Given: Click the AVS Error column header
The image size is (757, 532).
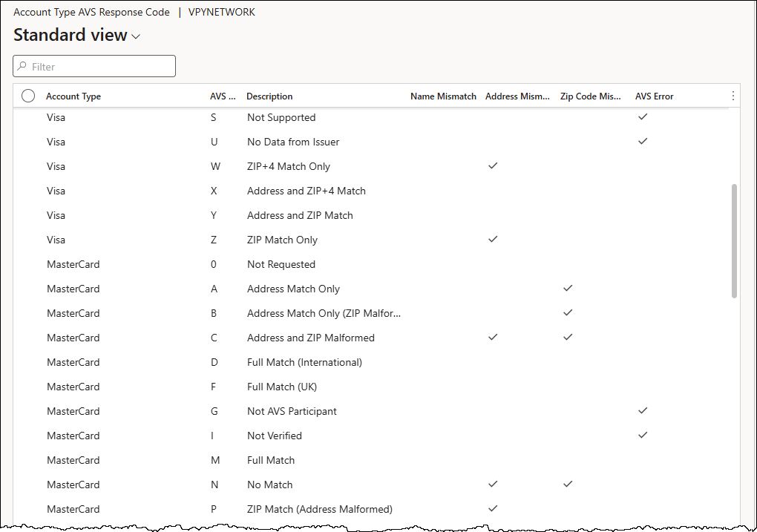Looking at the screenshot, I should point(654,96).
